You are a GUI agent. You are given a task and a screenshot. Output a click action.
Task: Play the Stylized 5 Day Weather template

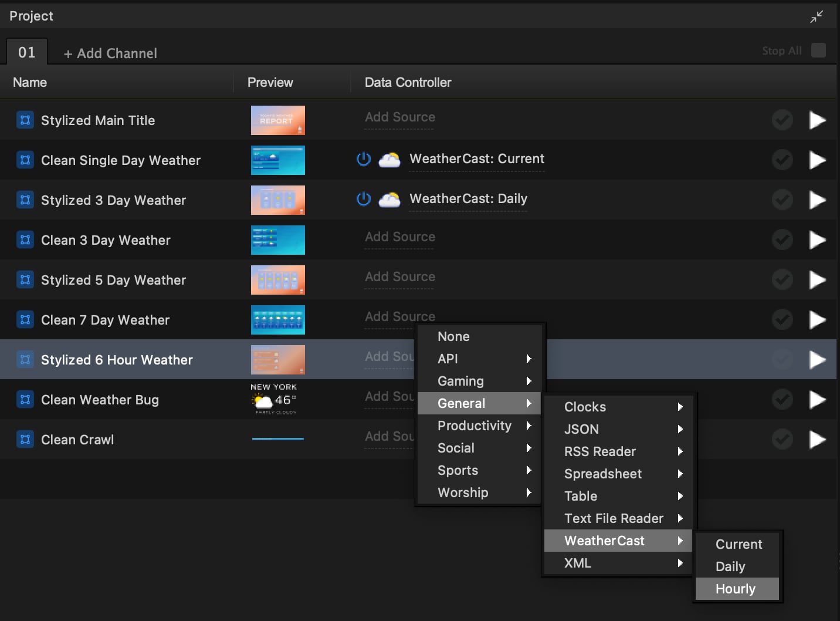[817, 280]
